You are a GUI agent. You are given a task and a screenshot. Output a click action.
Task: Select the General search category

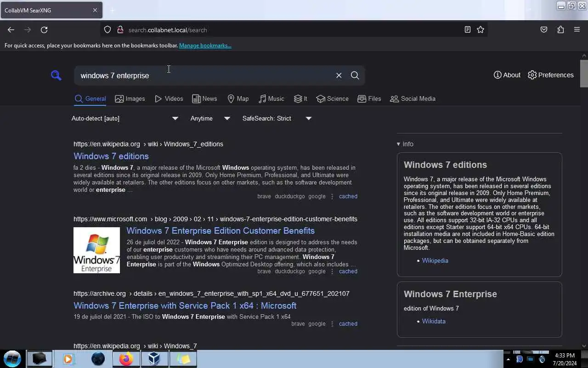pos(90,98)
